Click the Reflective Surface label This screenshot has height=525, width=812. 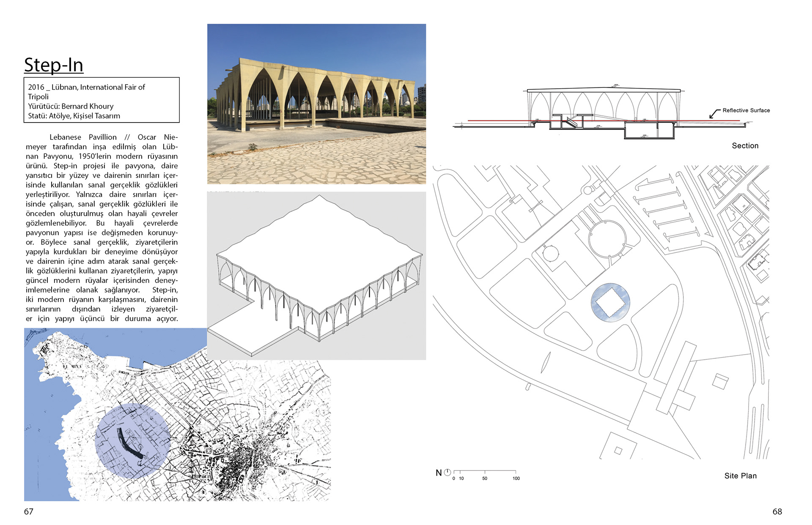tap(746, 110)
